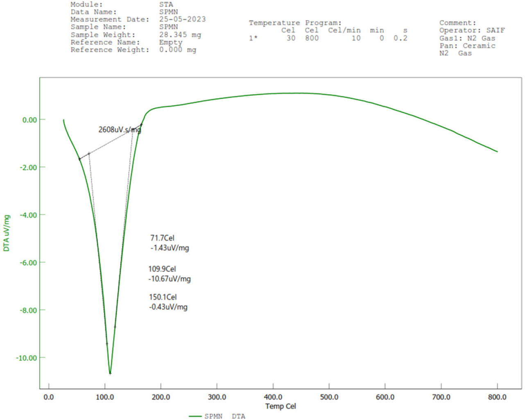525x420 pixels.
Task: Select the '109.9Cel' peak temperature annotation
Action: click(162, 269)
